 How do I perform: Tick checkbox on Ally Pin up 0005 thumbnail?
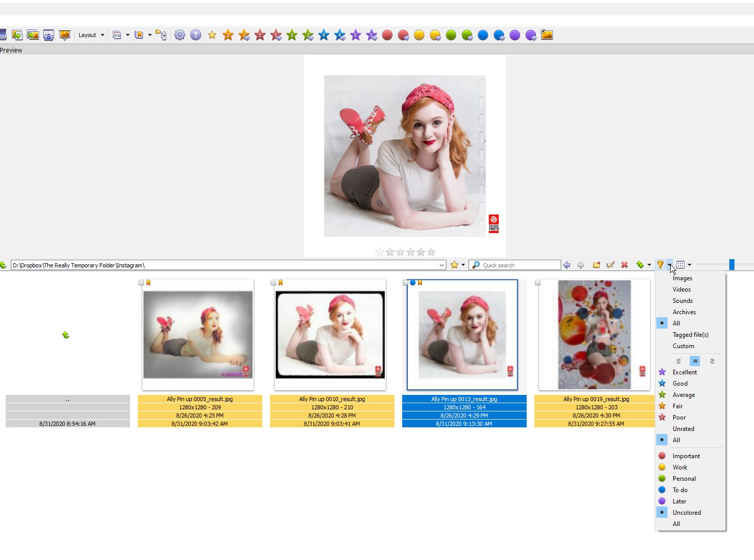click(x=141, y=283)
